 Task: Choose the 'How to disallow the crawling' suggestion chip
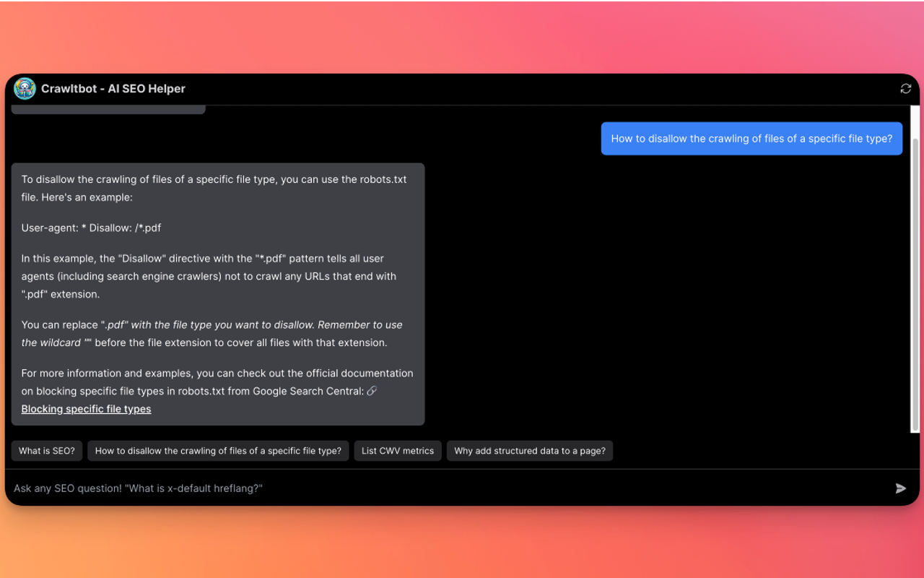[x=218, y=451]
